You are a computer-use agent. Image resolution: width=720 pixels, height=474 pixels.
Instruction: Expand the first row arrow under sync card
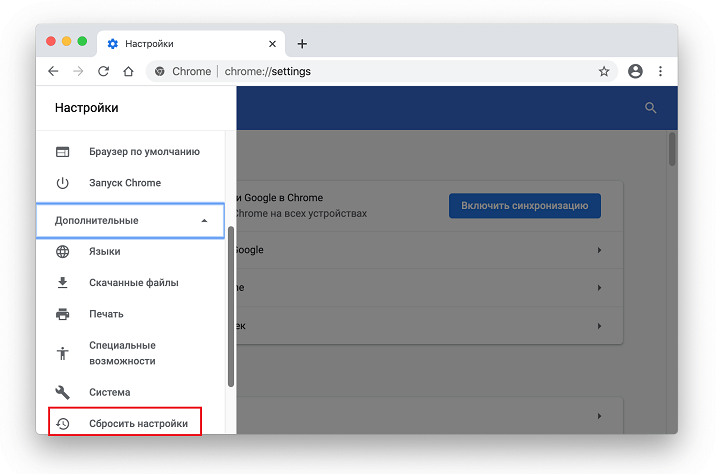(599, 250)
